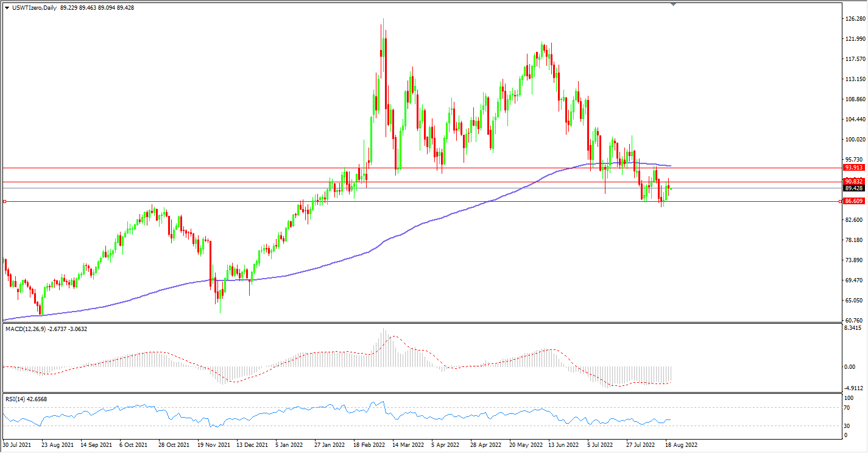The width and height of the screenshot is (868, 453).
Task: Click the 18 Aug 2022 date label
Action: 682,445
